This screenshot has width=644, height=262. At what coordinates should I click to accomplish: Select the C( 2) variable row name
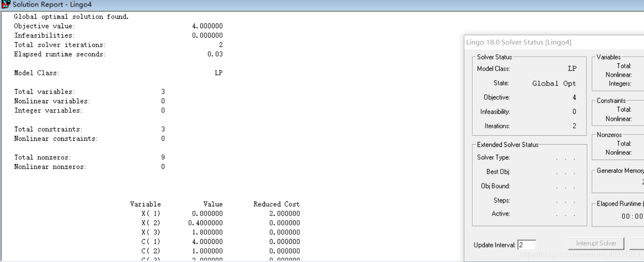tap(151, 251)
